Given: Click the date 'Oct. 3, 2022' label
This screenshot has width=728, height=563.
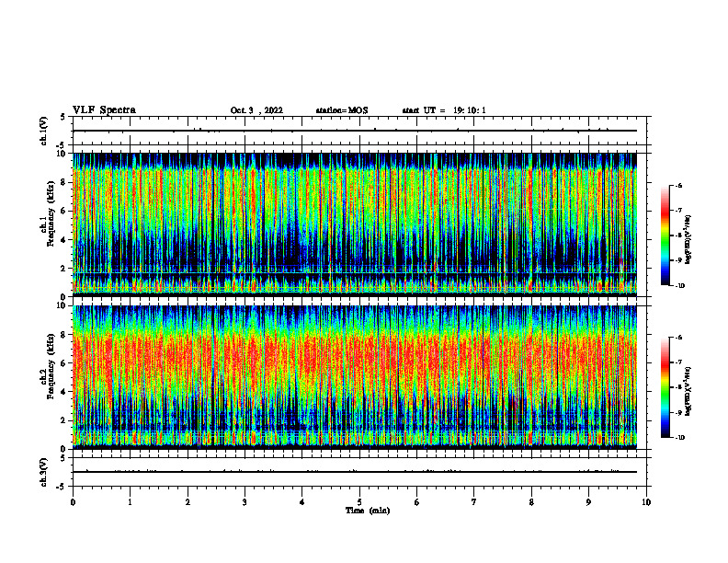Looking at the screenshot, I should pyautogui.click(x=256, y=110).
